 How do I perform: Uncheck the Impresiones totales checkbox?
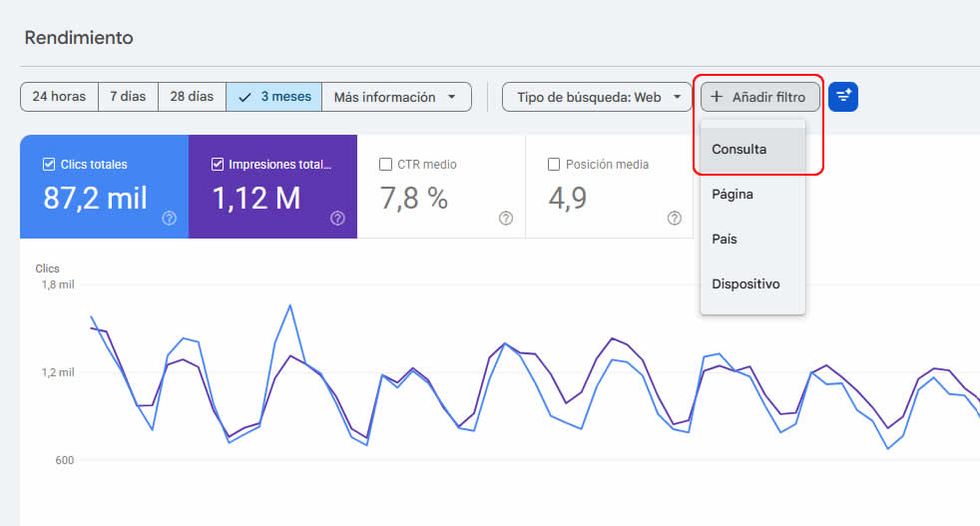(217, 165)
